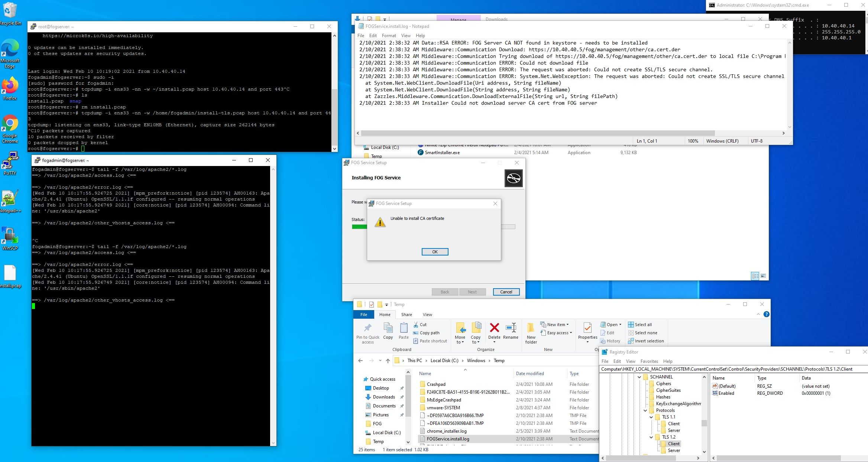Click the Paste ribbon icon
This screenshot has height=462, width=868.
point(404,331)
